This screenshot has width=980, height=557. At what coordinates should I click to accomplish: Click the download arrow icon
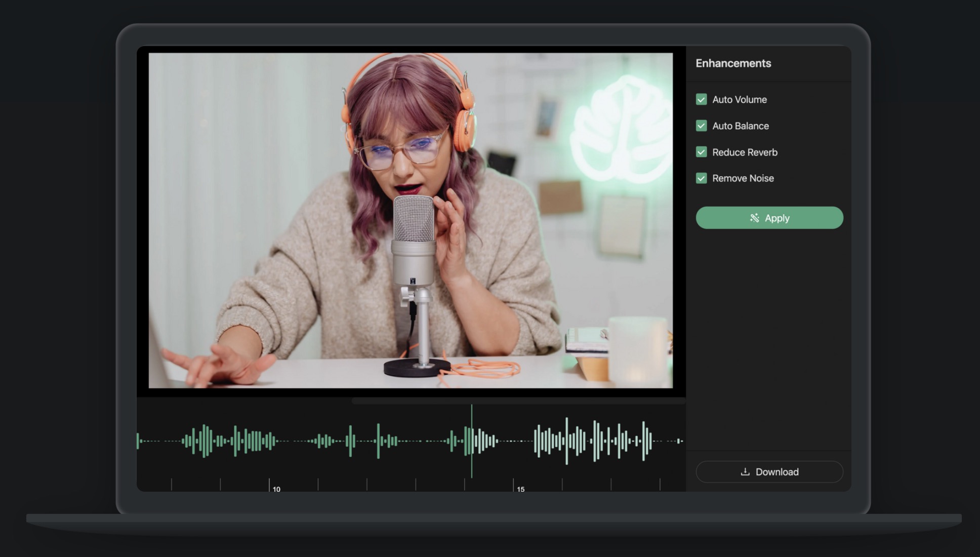coord(745,472)
